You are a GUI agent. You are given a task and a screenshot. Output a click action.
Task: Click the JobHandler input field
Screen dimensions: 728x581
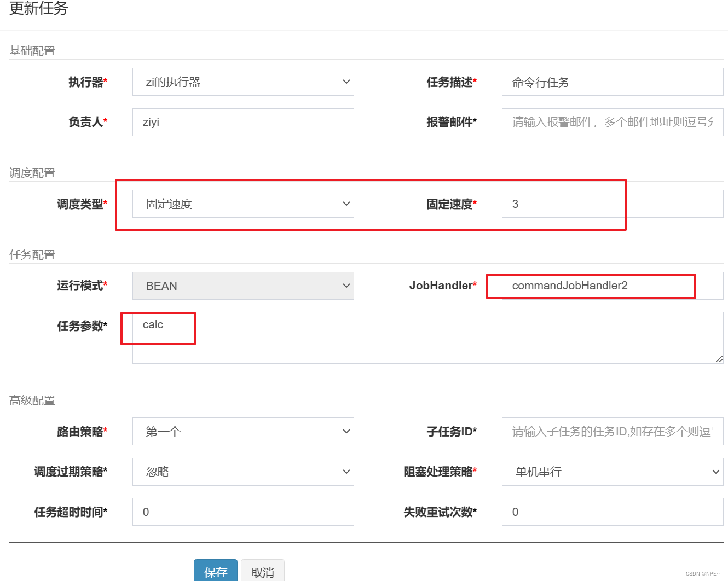(613, 286)
